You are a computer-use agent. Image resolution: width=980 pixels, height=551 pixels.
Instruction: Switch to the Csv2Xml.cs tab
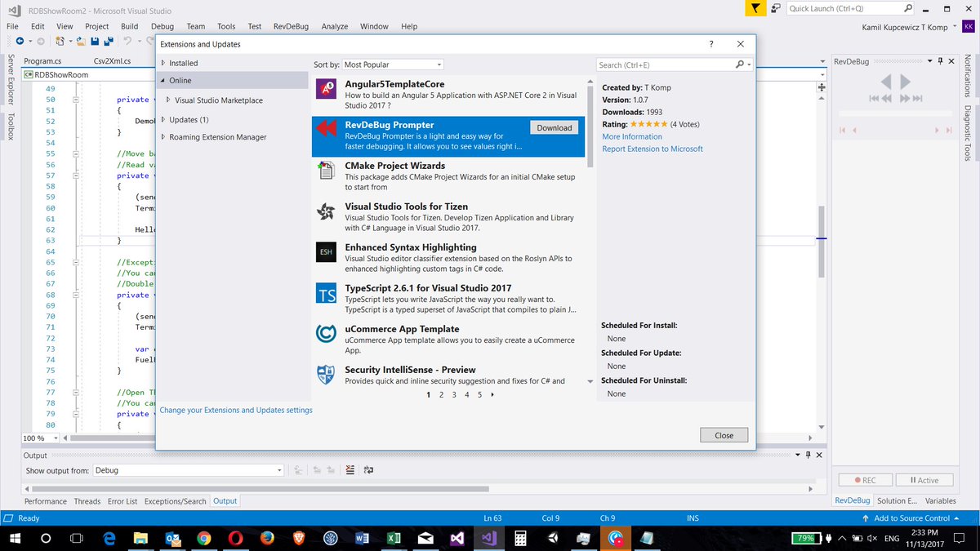[x=114, y=61]
